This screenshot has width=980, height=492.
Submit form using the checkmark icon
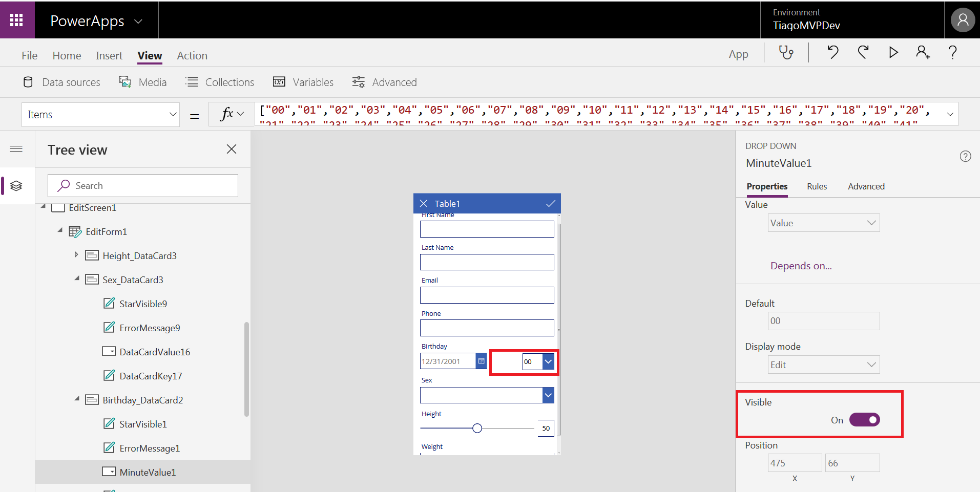(551, 204)
